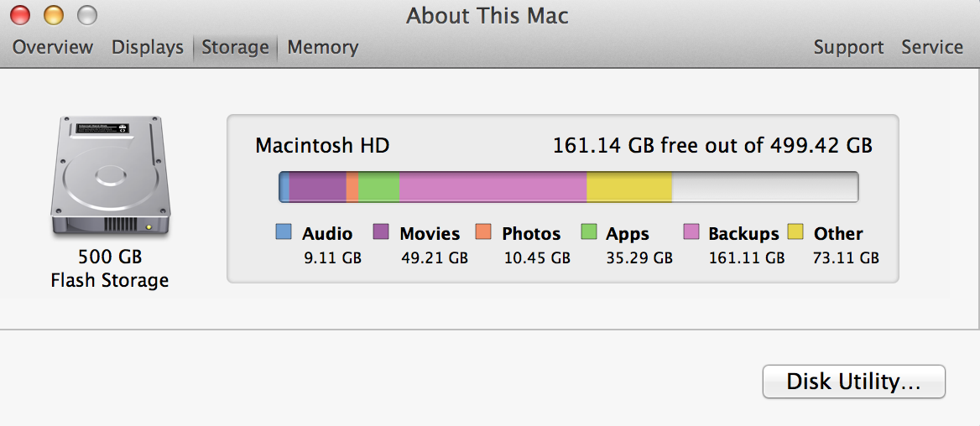Image resolution: width=980 pixels, height=426 pixels.
Task: Select the Storage tab
Action: point(235,48)
